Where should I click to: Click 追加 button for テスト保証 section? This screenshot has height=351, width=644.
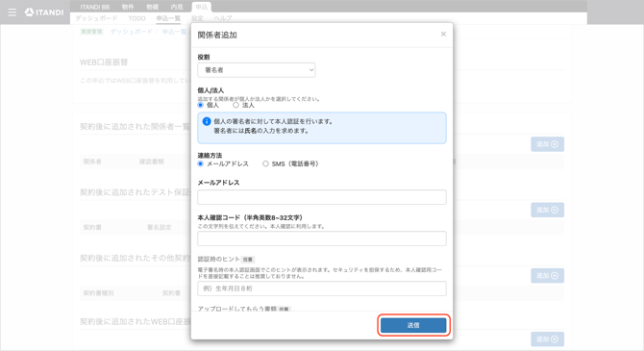[x=547, y=210]
